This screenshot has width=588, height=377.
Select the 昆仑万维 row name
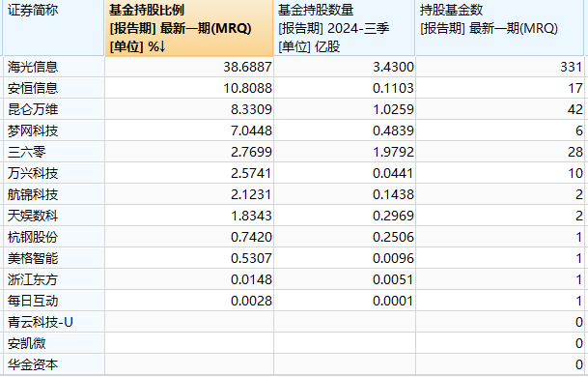33,109
